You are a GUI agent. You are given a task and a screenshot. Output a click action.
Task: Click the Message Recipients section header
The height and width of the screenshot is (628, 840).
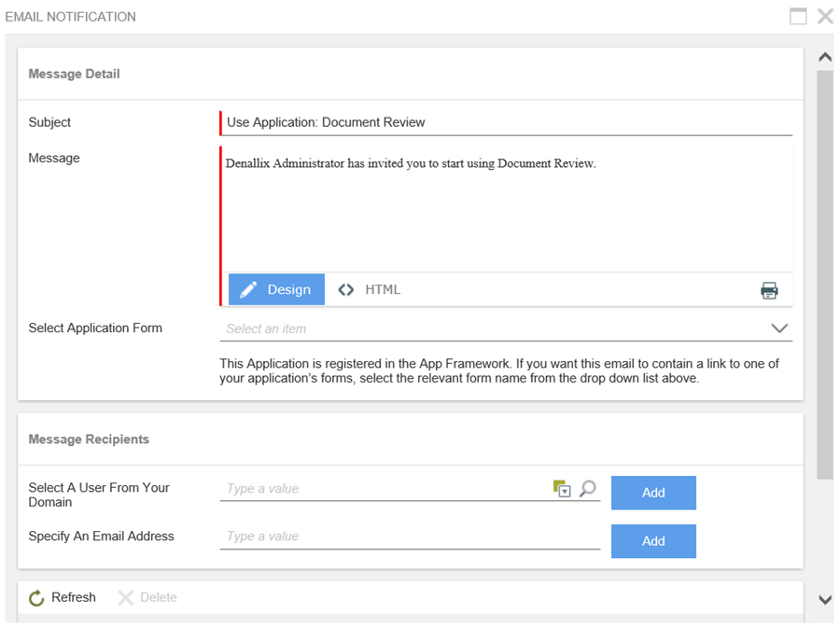pyautogui.click(x=89, y=440)
